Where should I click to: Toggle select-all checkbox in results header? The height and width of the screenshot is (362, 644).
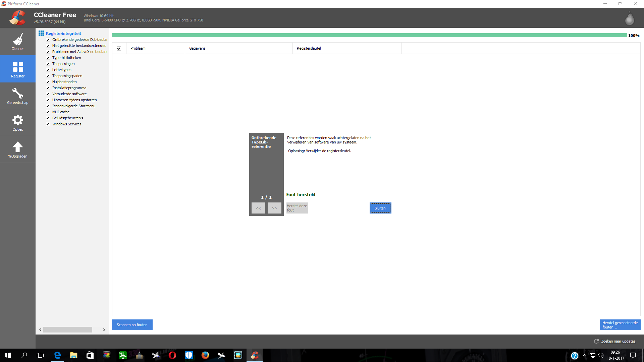pos(119,48)
